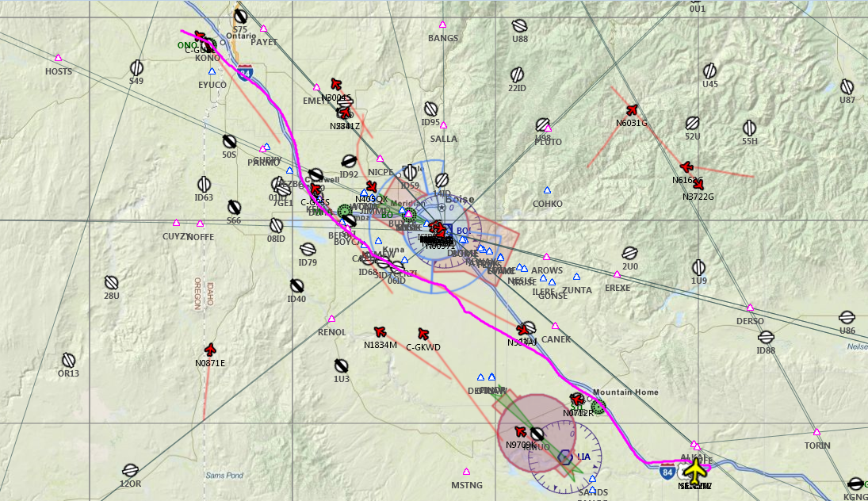
Task: Select the TORIN waypoint triangle
Action: pos(816,432)
